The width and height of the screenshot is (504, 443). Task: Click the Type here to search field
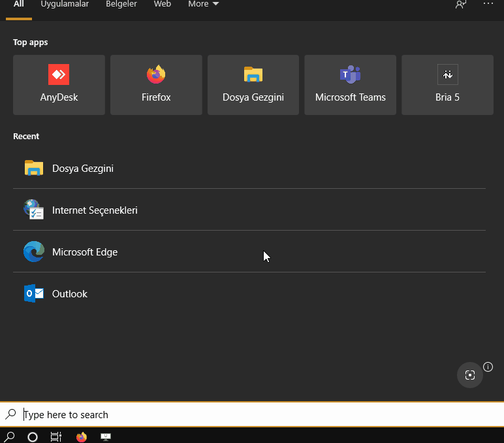pyautogui.click(x=252, y=414)
